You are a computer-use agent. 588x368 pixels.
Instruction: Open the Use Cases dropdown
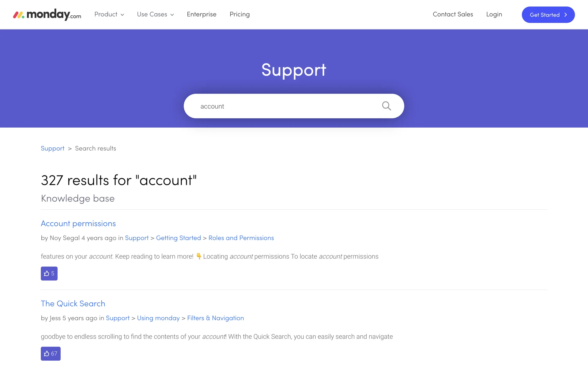pos(155,14)
